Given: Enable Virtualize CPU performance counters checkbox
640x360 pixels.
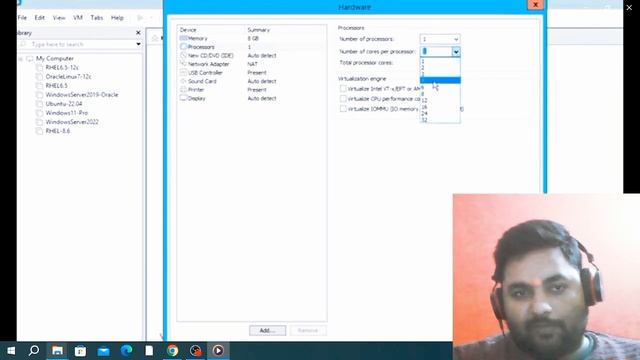Looking at the screenshot, I should coord(343,98).
